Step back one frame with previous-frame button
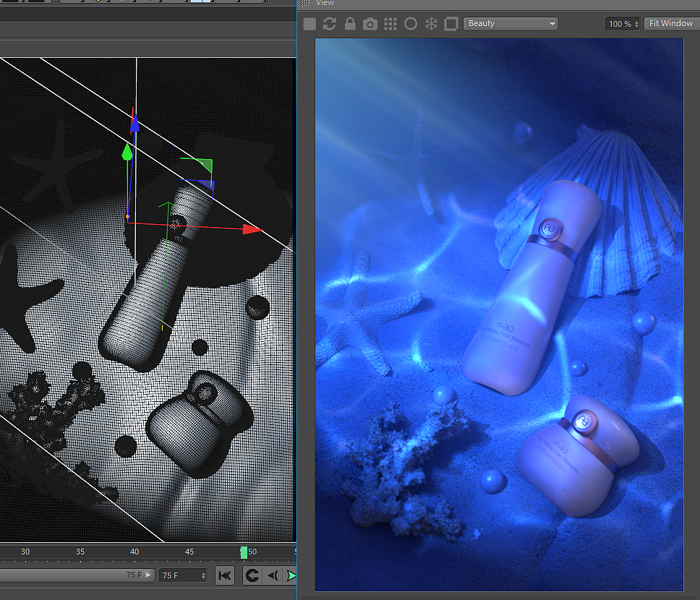 (272, 575)
